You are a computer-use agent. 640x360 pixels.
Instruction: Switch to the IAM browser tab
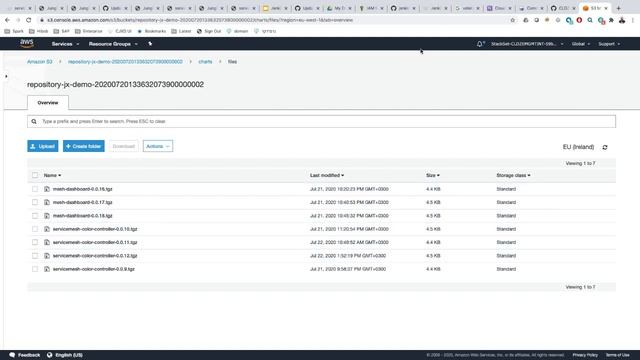coord(371,8)
